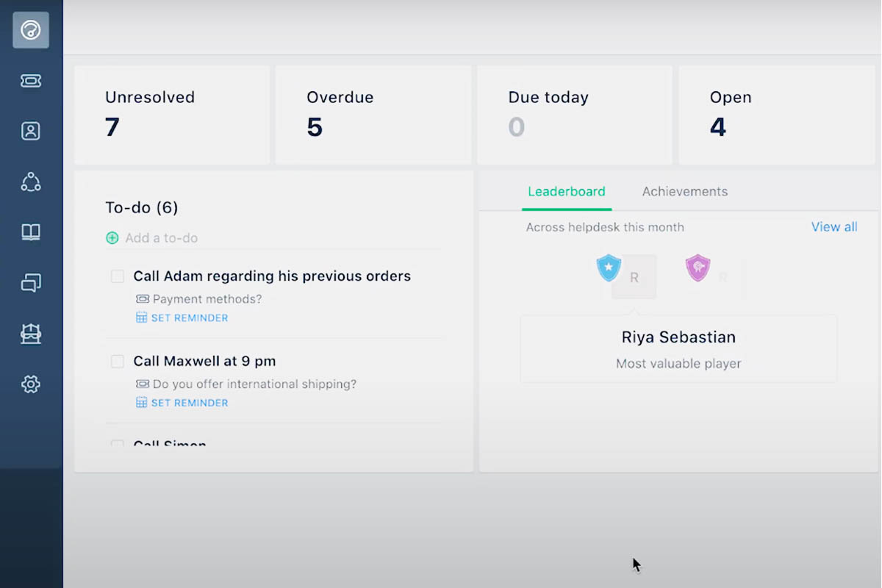Open the Admin settings gear icon
882x588 pixels.
coord(30,384)
